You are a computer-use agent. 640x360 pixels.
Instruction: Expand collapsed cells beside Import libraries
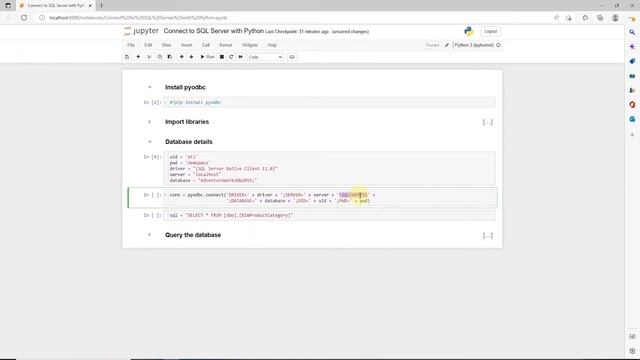(488, 122)
